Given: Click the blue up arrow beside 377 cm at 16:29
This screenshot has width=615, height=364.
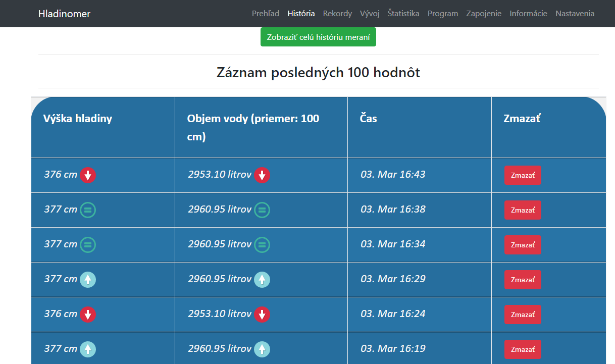Looking at the screenshot, I should pos(88,280).
